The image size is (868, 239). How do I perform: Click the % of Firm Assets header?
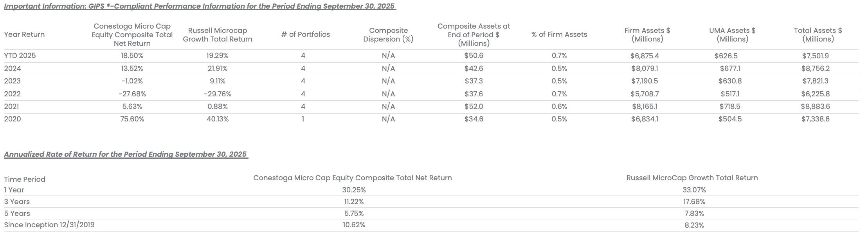(559, 34)
